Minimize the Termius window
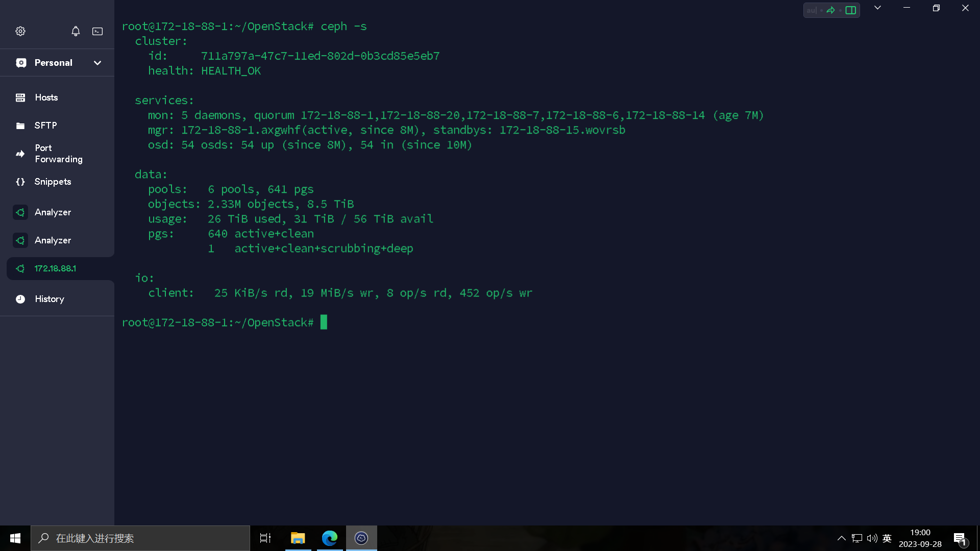The height and width of the screenshot is (551, 980). pyautogui.click(x=907, y=8)
